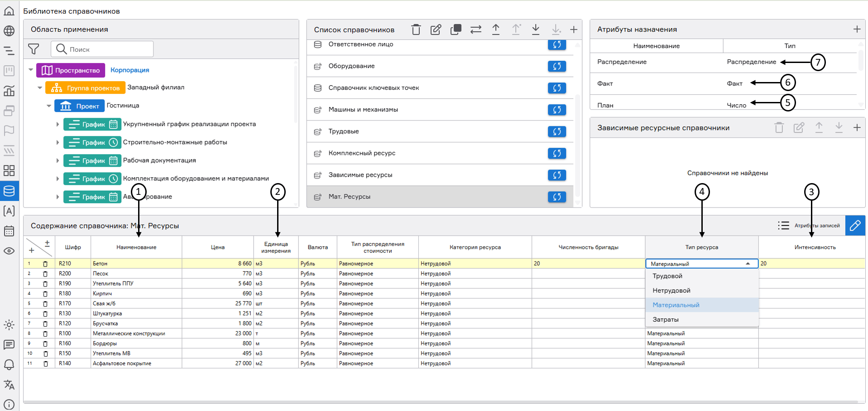Collapse the Пространство Корпорация tree node
Viewport: 868px width, 411px height.
pos(31,70)
